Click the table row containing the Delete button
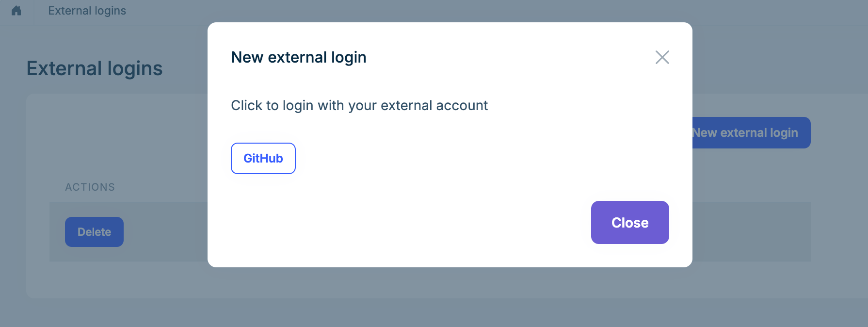The image size is (868, 327). tap(145, 232)
